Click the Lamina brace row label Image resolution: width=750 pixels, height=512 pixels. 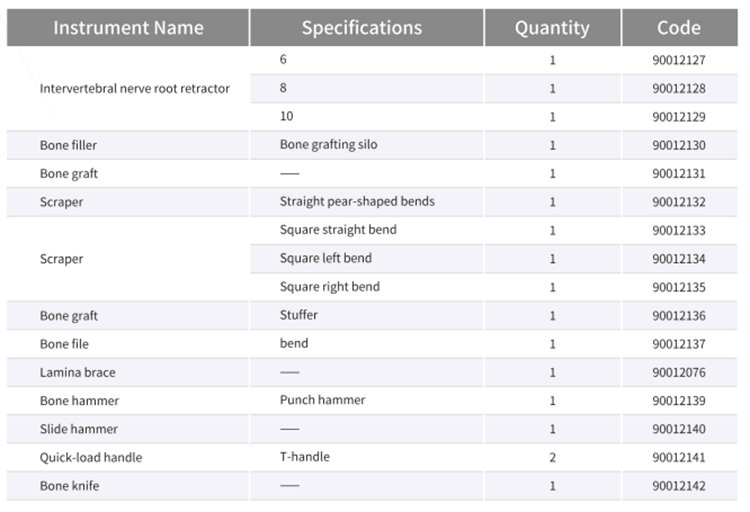click(77, 372)
